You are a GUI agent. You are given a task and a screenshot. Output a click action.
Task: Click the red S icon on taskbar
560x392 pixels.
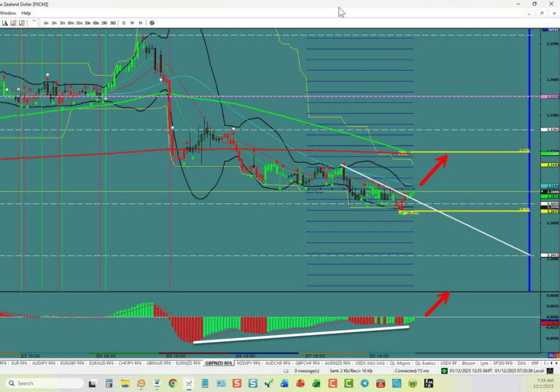pyautogui.click(x=237, y=383)
